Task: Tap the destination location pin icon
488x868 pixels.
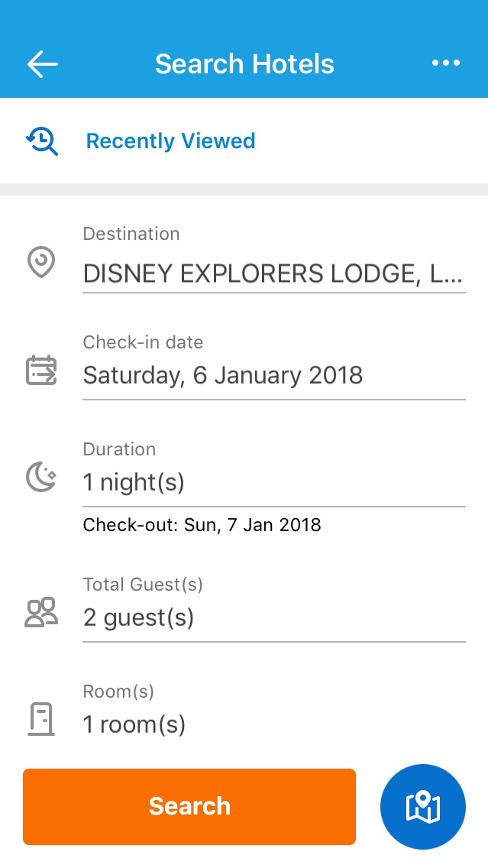Action: tap(40, 263)
